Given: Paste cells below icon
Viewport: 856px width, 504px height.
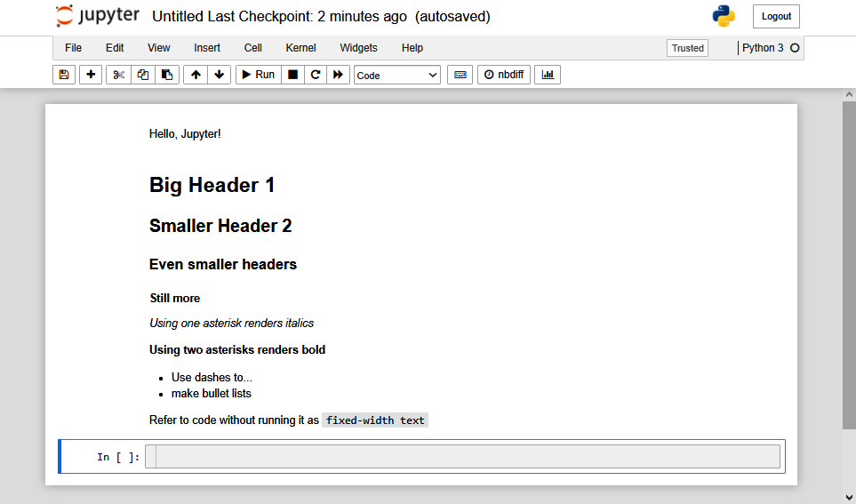Looking at the screenshot, I should pyautogui.click(x=167, y=75).
